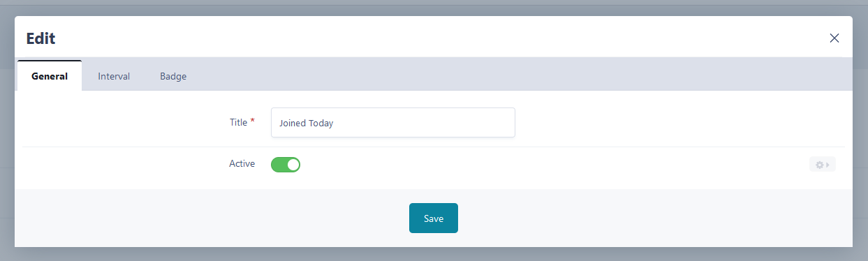Click the red required asterisk by Title
This screenshot has width=868, height=261.
pyautogui.click(x=253, y=121)
